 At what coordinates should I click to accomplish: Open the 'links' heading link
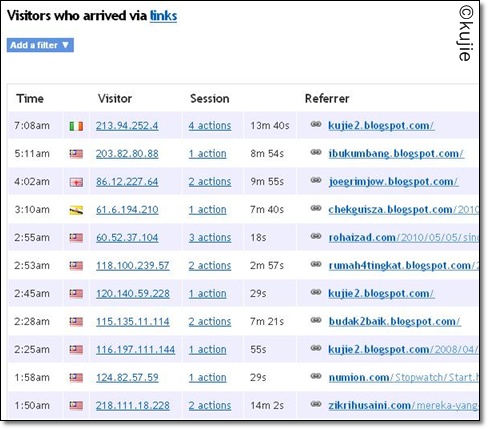pos(163,16)
